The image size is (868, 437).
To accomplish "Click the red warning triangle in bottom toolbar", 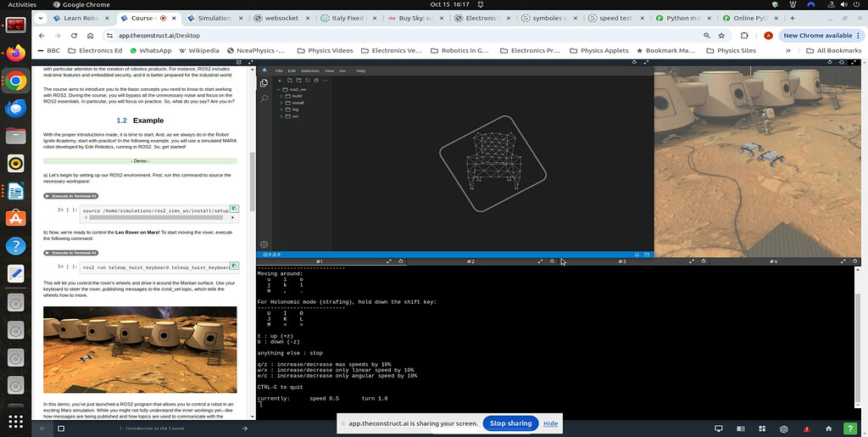I will click(807, 429).
